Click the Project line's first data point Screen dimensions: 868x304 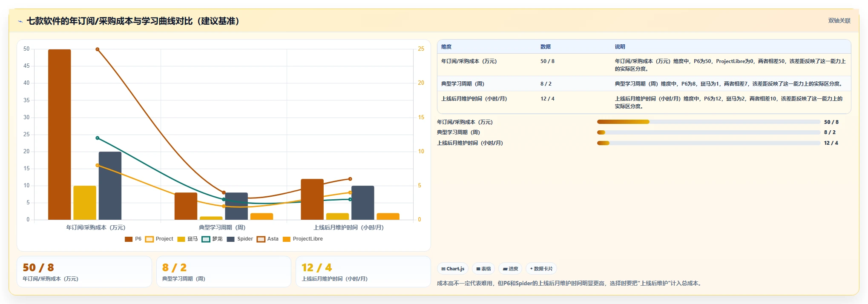click(98, 165)
